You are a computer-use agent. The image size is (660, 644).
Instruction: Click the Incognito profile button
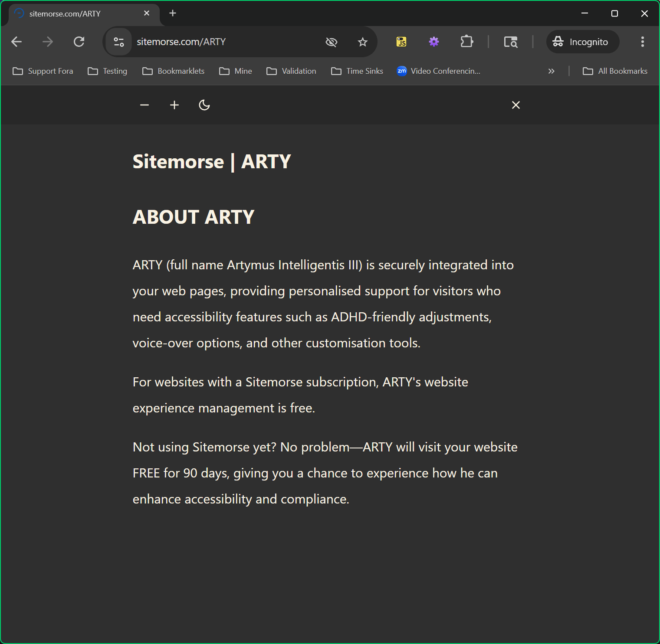(x=583, y=42)
